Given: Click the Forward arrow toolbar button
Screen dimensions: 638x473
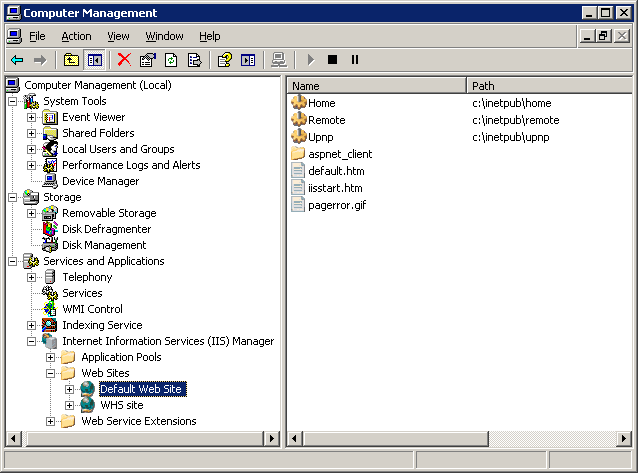Looking at the screenshot, I should pyautogui.click(x=40, y=60).
